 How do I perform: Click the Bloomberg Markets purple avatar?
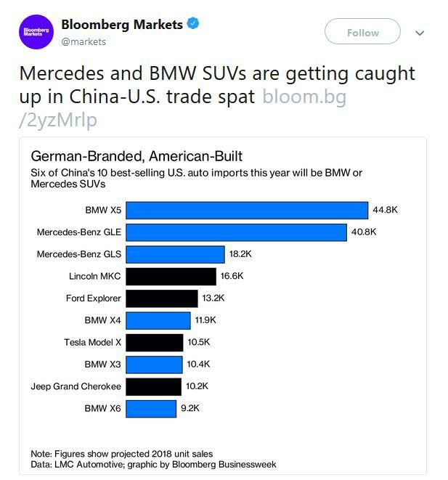[36, 32]
